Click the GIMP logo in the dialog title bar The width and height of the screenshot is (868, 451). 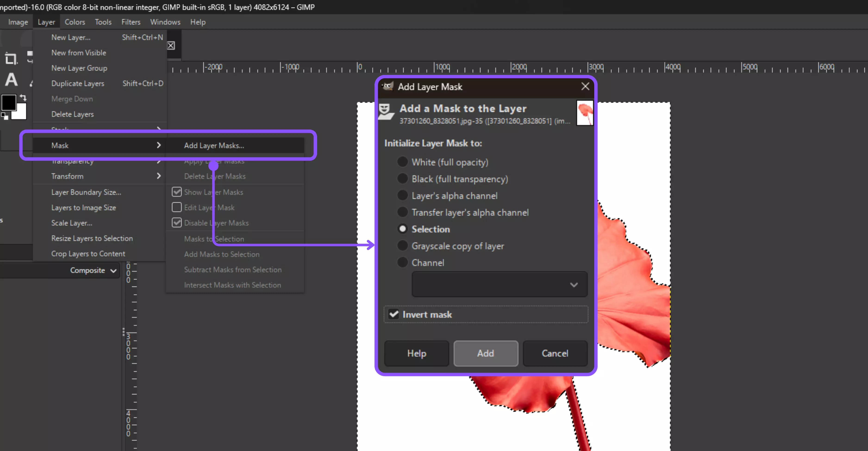387,86
